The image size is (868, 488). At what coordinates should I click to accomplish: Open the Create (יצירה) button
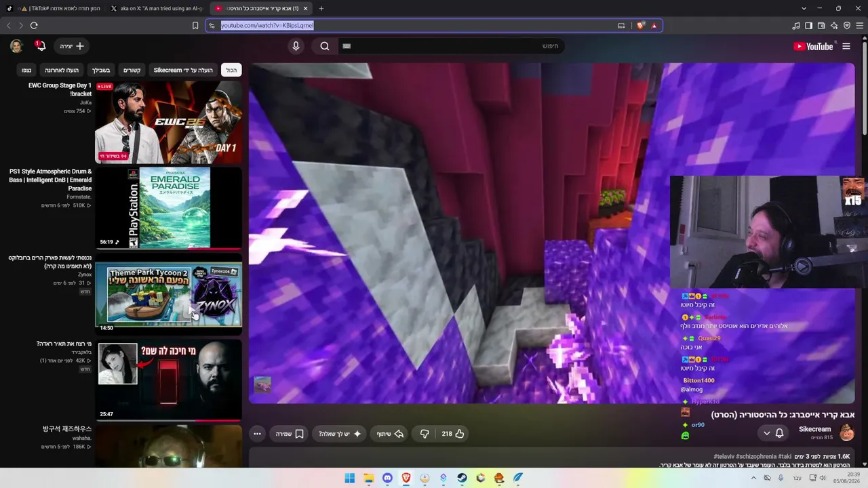tap(72, 46)
